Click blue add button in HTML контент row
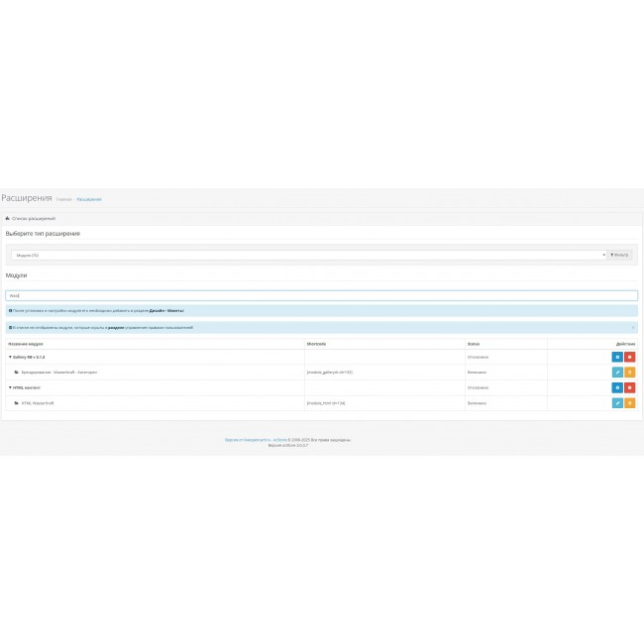This screenshot has width=644, height=644. pyautogui.click(x=617, y=387)
